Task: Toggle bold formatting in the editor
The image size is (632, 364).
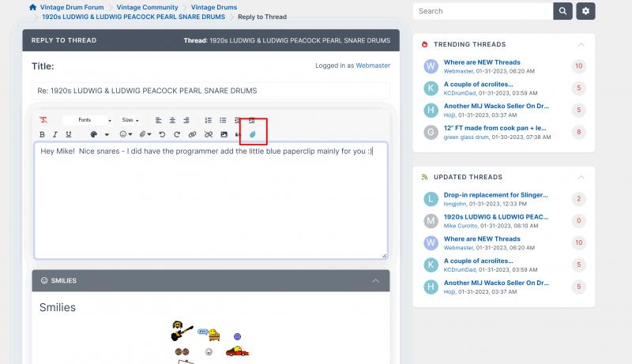Action: point(43,134)
